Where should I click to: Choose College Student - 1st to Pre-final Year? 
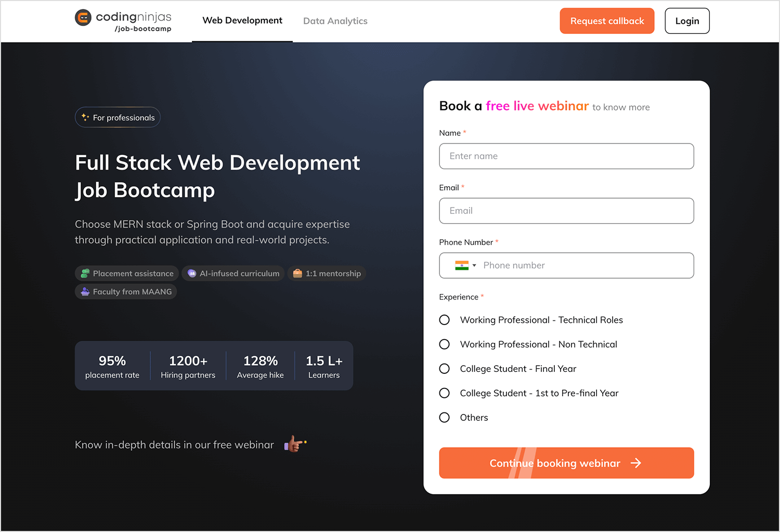(x=445, y=393)
